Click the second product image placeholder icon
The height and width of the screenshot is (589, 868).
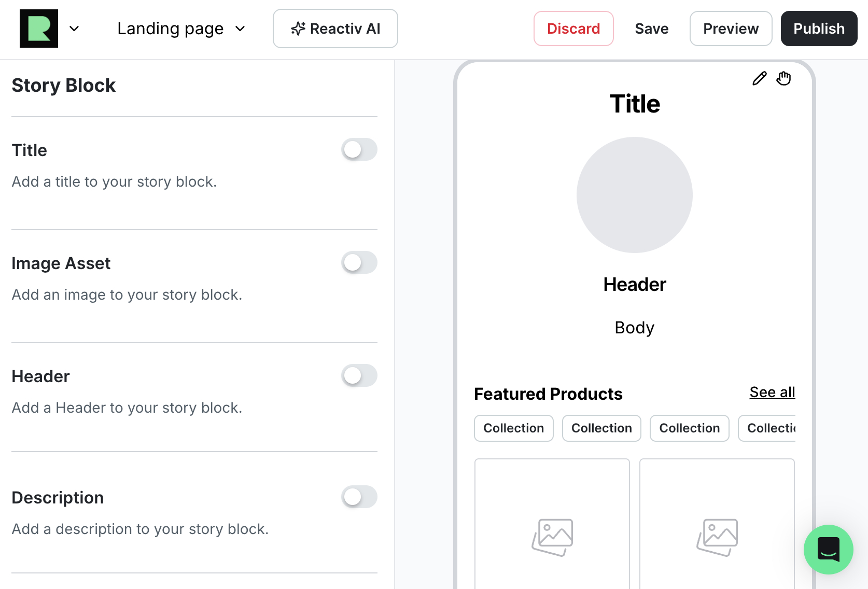pyautogui.click(x=717, y=537)
